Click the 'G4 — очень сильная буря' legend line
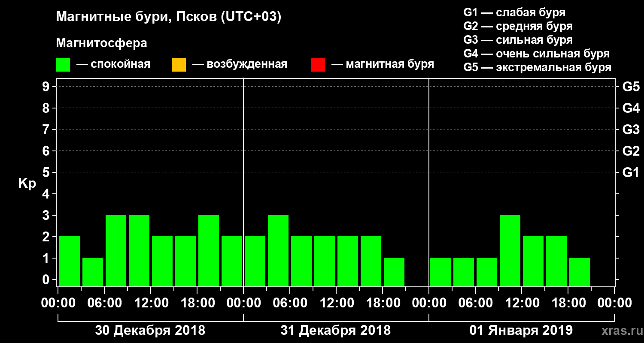The height and width of the screenshot is (343, 644). click(x=537, y=54)
